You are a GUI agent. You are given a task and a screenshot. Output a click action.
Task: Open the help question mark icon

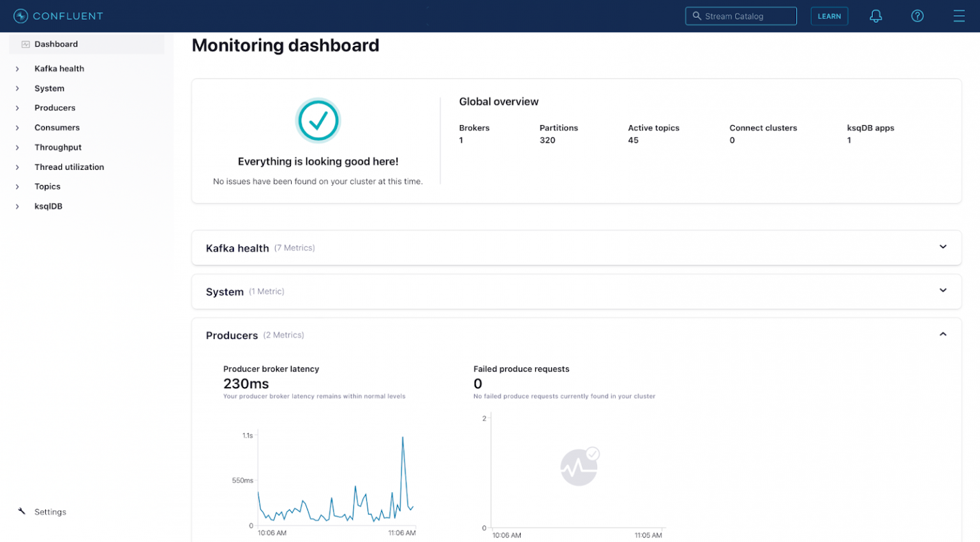(917, 16)
